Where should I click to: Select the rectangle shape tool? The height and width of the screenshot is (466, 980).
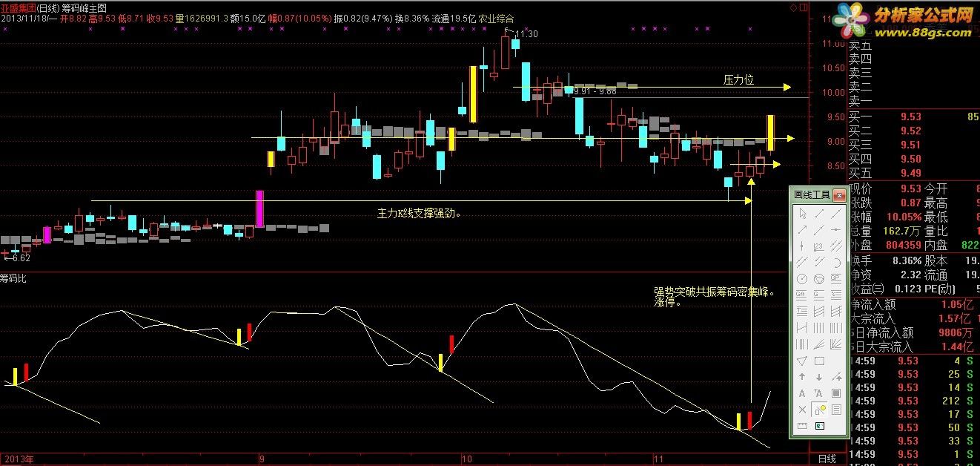819,360
